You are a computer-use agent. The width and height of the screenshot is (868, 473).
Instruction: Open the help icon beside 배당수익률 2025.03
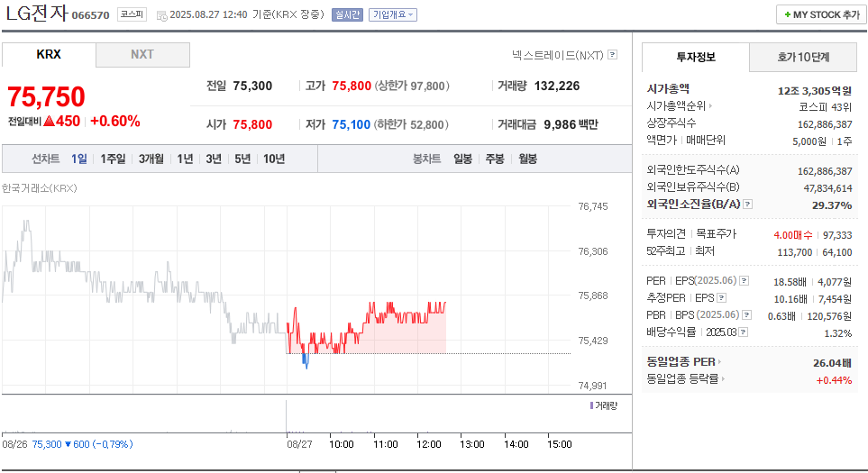[x=744, y=332]
